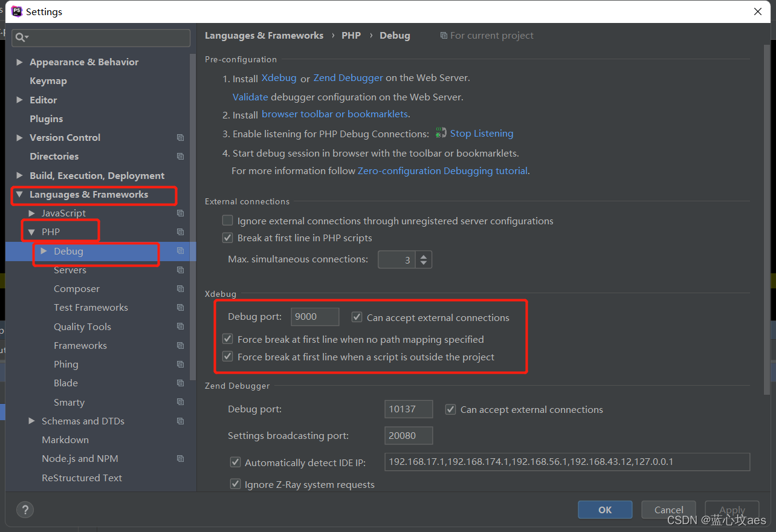Click the search magnifier icon in settings
This screenshot has width=776, height=532.
[21, 37]
